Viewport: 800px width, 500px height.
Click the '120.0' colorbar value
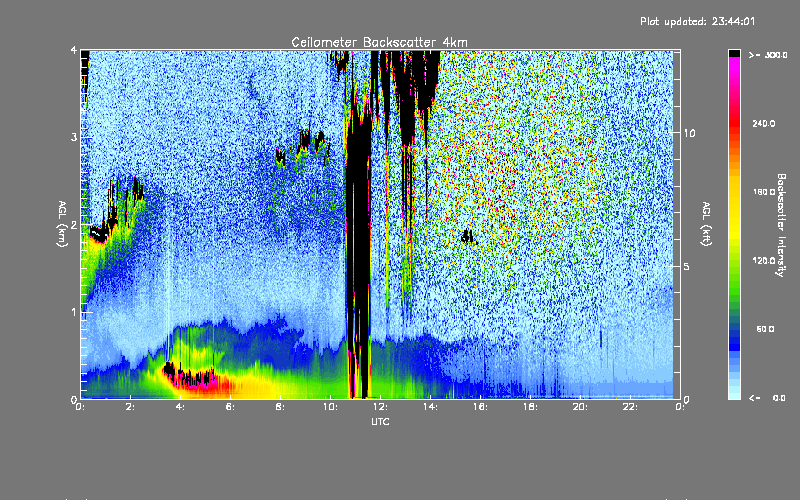coord(764,261)
